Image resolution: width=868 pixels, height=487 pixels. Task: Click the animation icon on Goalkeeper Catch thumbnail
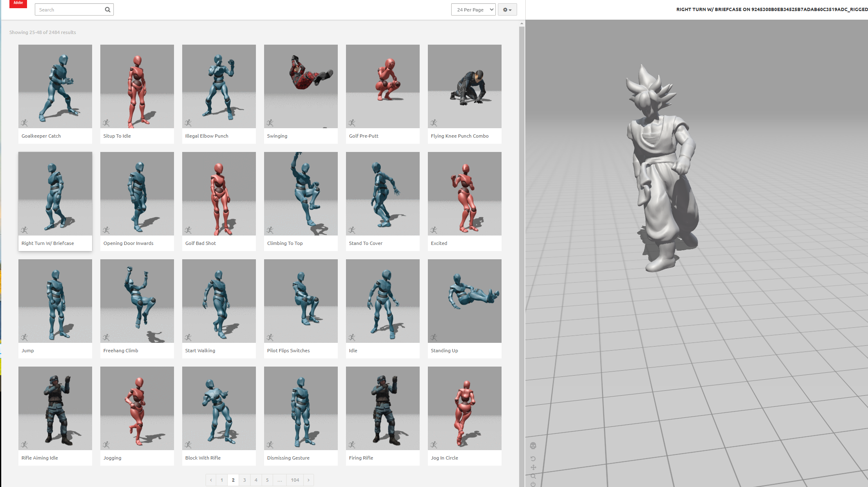pyautogui.click(x=25, y=122)
